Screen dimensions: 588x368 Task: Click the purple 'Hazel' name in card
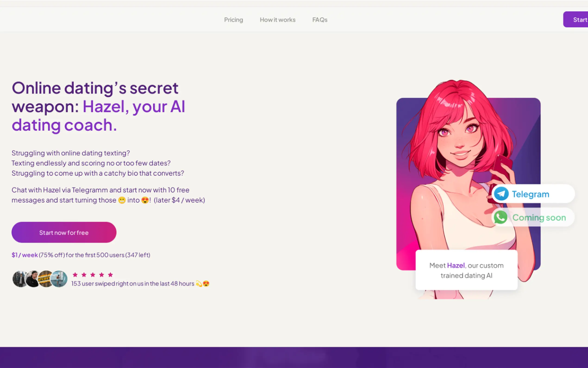(456, 266)
